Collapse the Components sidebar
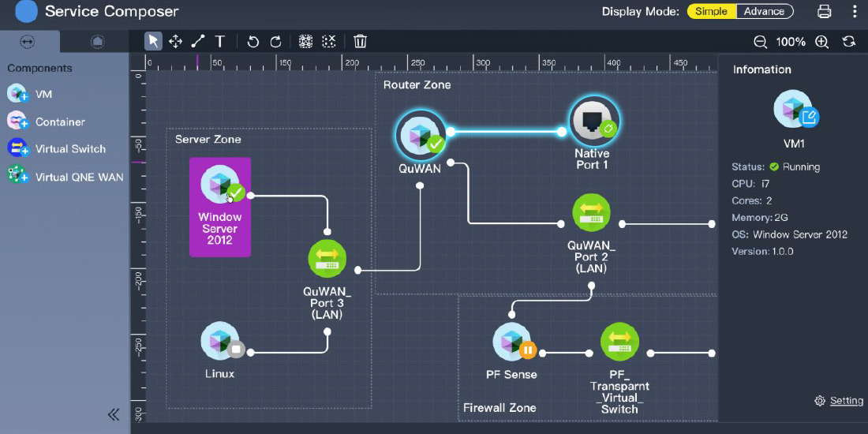The width and height of the screenshot is (868, 434). tap(114, 414)
